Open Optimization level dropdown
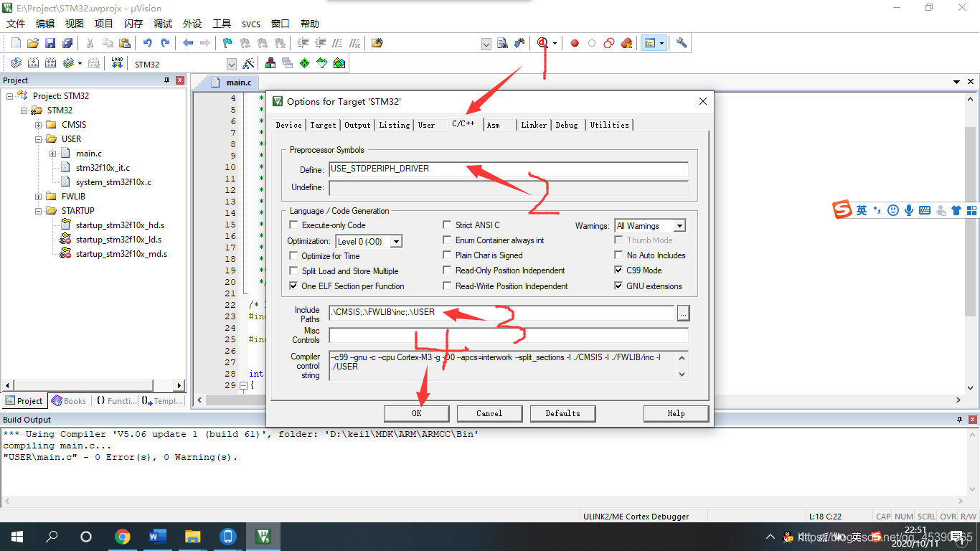This screenshot has width=980, height=551. (396, 241)
